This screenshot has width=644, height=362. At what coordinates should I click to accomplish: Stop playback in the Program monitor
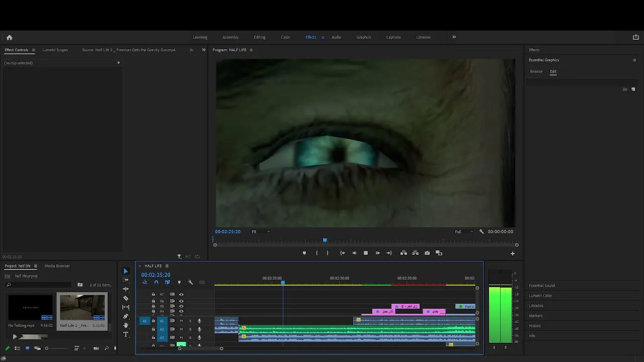coord(366,253)
